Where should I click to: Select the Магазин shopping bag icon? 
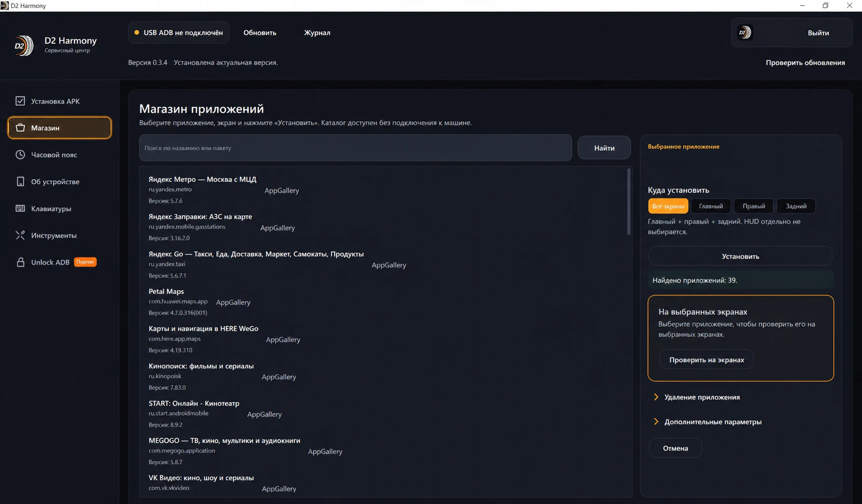click(x=20, y=128)
